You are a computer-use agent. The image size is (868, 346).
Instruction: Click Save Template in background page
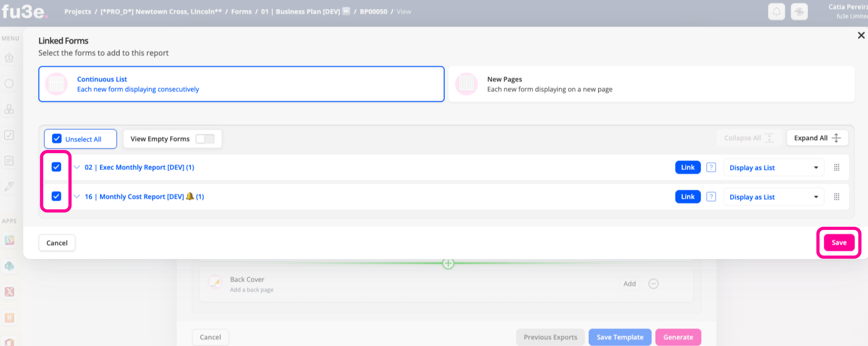click(x=620, y=337)
